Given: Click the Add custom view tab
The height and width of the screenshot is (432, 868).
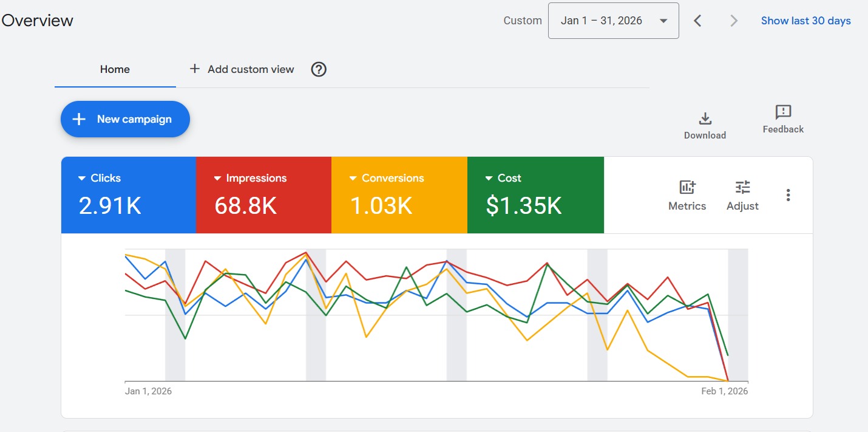Looking at the screenshot, I should (242, 69).
